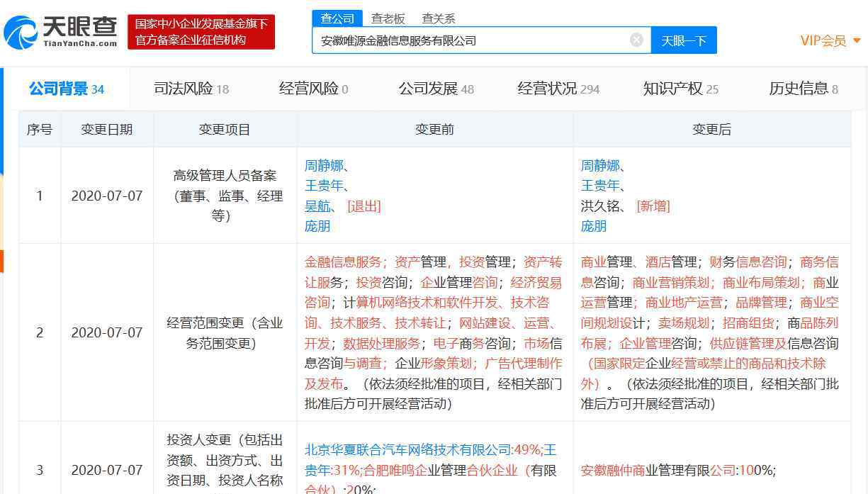
Task: Select the 查公司 search tab
Action: [x=337, y=18]
